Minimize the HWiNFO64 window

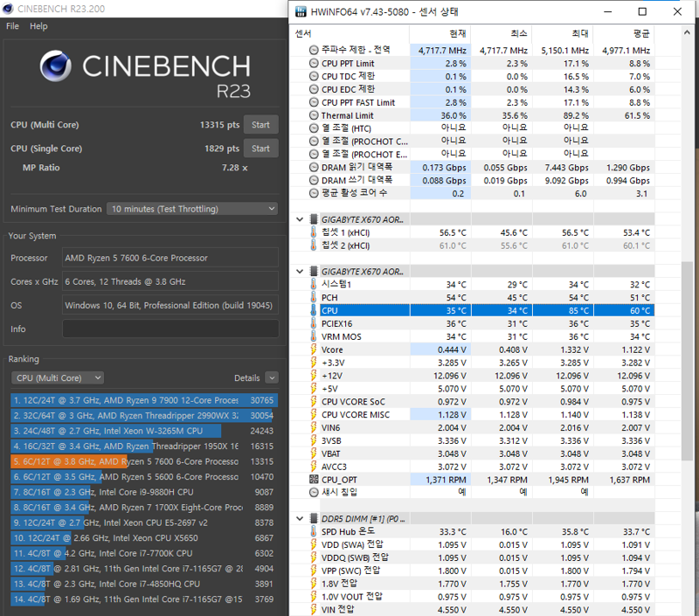tap(607, 11)
